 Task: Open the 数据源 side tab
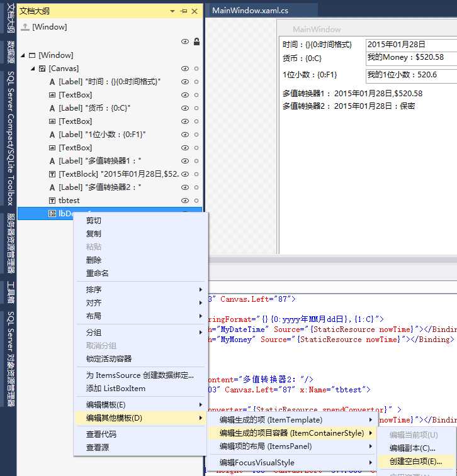pyautogui.click(x=10, y=52)
